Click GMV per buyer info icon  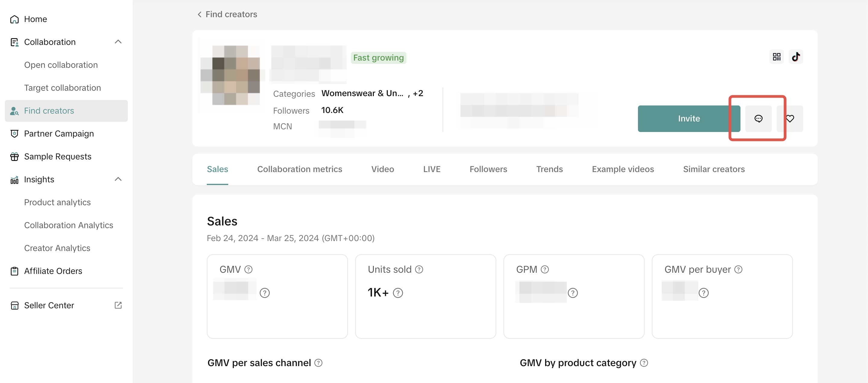(738, 269)
